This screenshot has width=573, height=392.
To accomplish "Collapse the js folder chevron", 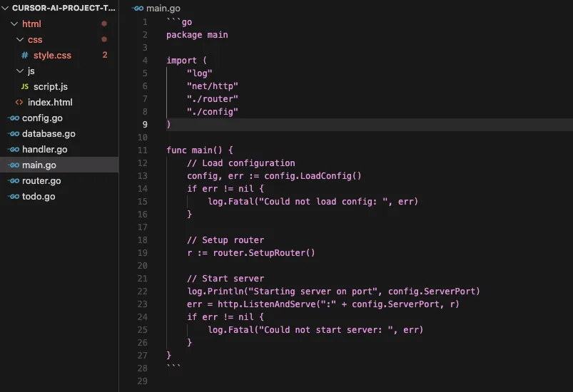I will (x=20, y=71).
